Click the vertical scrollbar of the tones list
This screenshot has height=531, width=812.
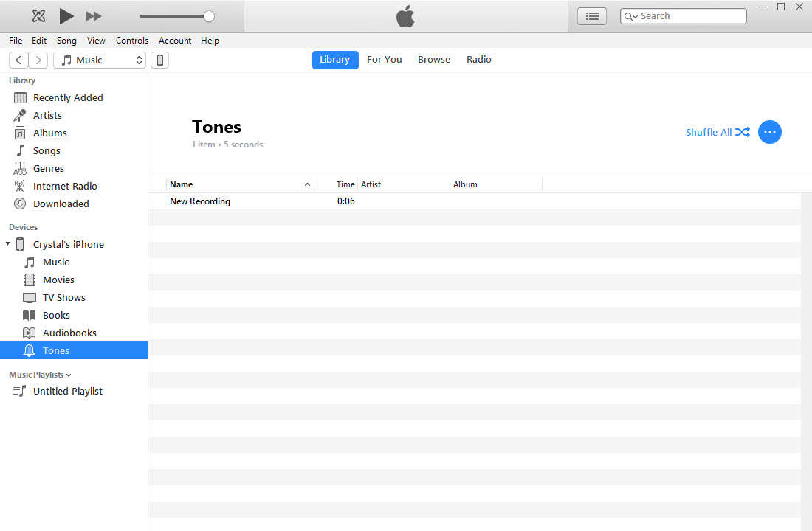(806, 362)
